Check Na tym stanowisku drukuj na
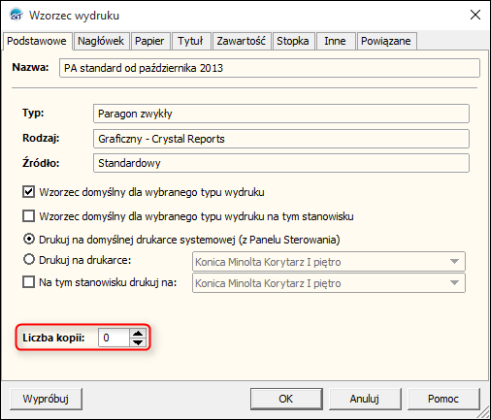This screenshot has width=491, height=420. point(28,282)
